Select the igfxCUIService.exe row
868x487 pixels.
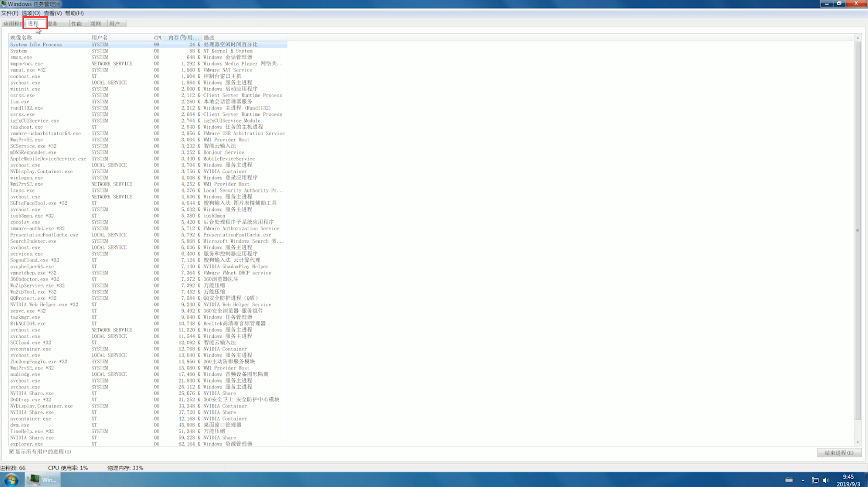coord(148,121)
